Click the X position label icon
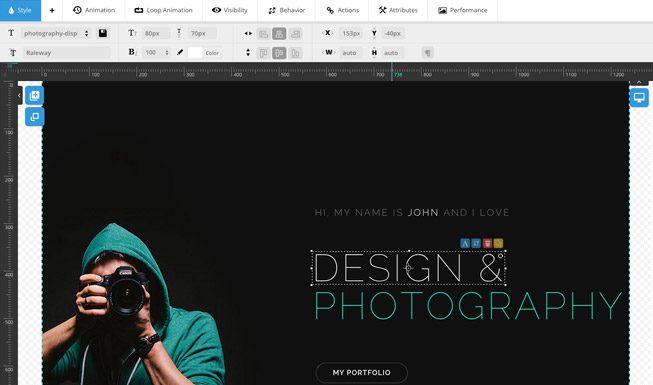 click(x=328, y=33)
